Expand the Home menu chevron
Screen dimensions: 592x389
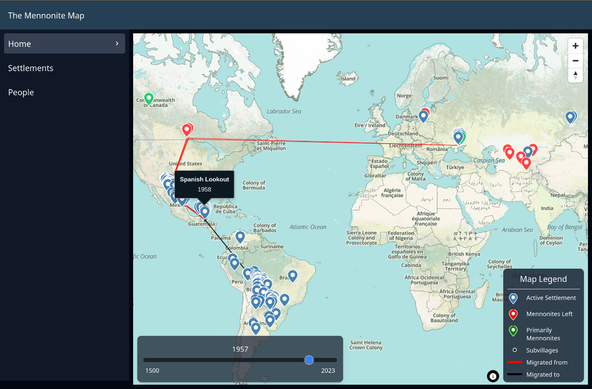[x=117, y=44]
